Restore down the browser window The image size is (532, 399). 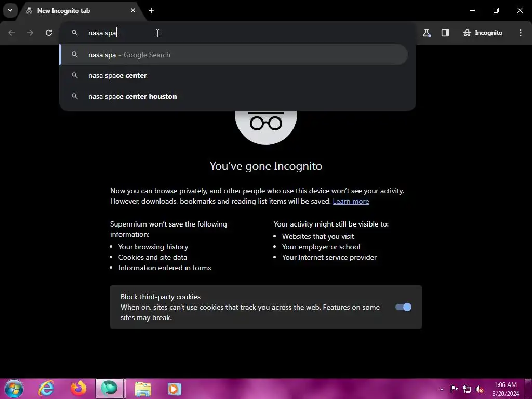coord(496,10)
